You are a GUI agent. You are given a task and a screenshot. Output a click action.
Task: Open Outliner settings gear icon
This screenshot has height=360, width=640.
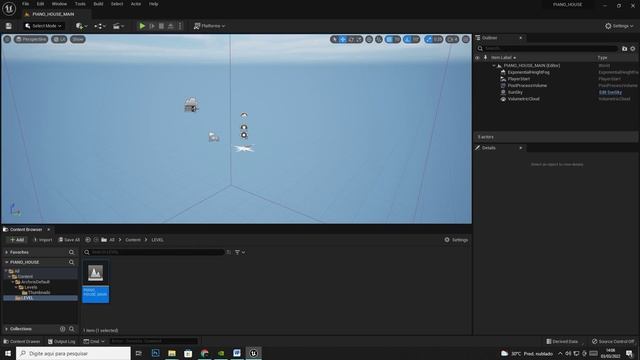point(633,49)
